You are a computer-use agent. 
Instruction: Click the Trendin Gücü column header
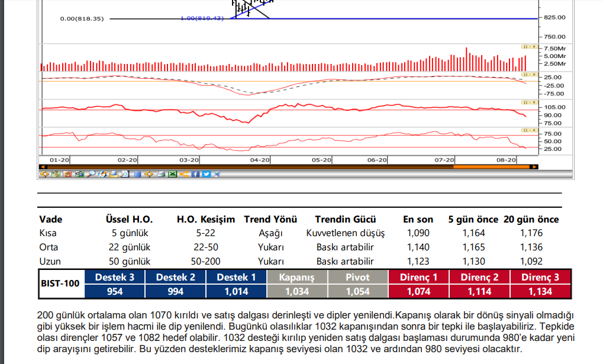point(346,220)
